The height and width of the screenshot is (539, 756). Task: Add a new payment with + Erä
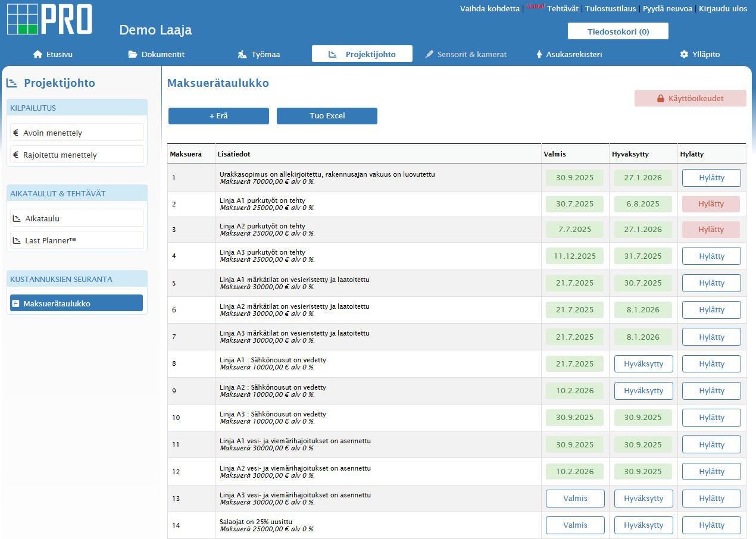coord(218,116)
